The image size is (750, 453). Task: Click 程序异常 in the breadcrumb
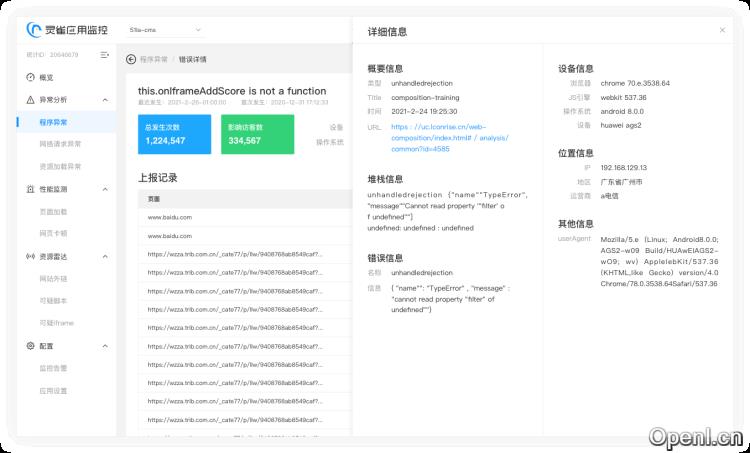(154, 59)
